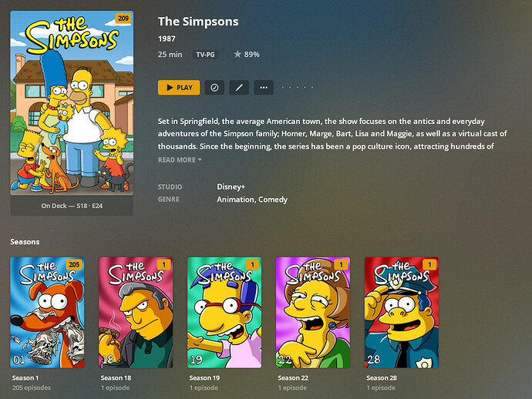Screen dimensions: 532x399
Task: Mark show as watched with checkmark icon
Action: point(214,88)
